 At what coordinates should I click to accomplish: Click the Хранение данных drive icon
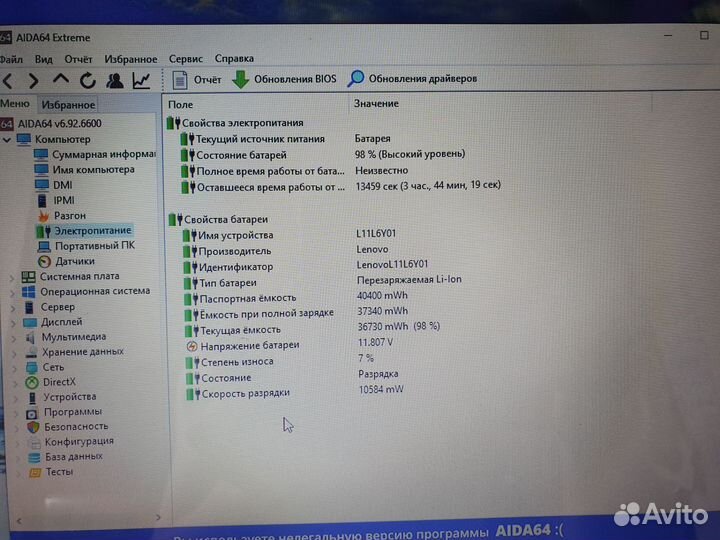click(31, 353)
